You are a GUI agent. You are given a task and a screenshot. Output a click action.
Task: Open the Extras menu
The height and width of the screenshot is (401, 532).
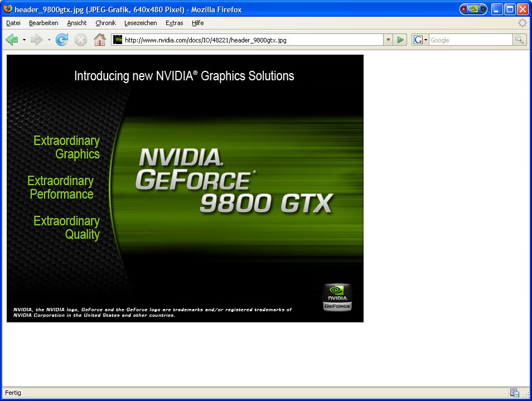[174, 23]
